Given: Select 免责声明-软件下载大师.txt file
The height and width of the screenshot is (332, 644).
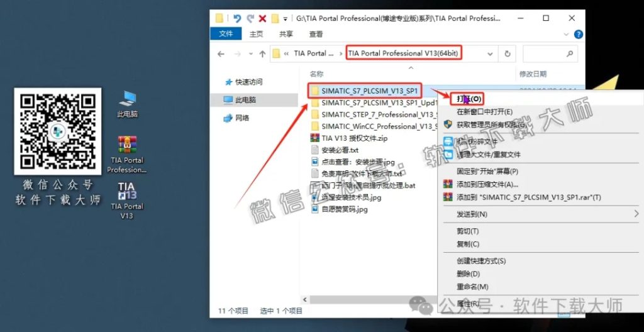Looking at the screenshot, I should click(356, 174).
